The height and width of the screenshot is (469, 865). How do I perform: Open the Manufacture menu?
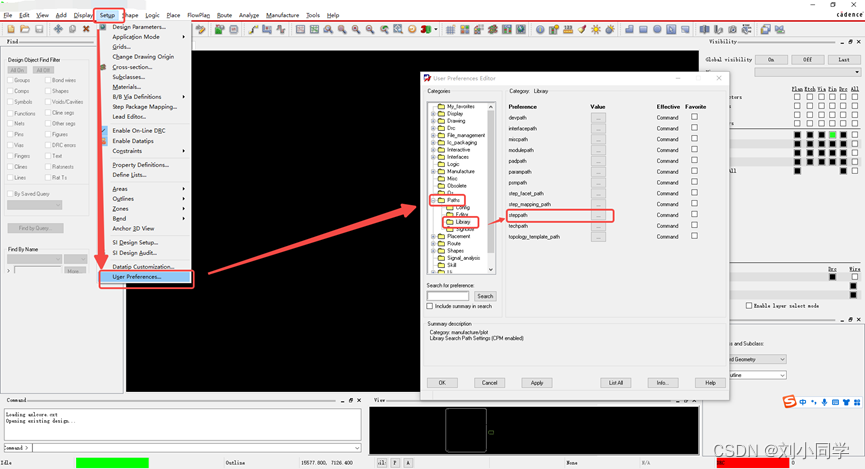(282, 15)
